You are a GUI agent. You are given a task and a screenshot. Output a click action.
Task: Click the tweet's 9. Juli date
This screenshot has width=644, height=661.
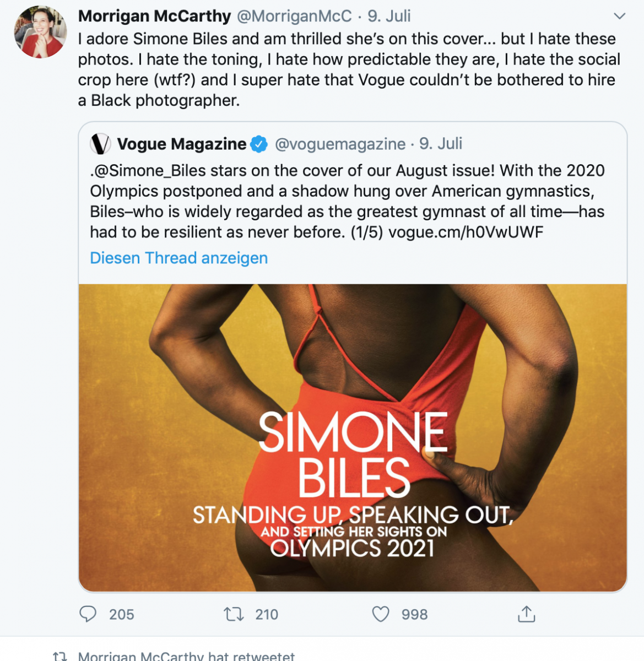pos(389,16)
